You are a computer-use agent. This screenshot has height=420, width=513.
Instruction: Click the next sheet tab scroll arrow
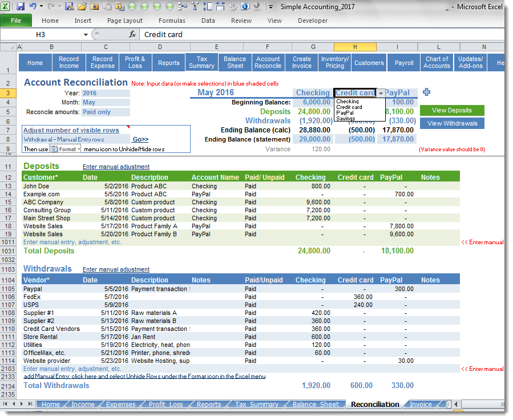pyautogui.click(x=22, y=404)
